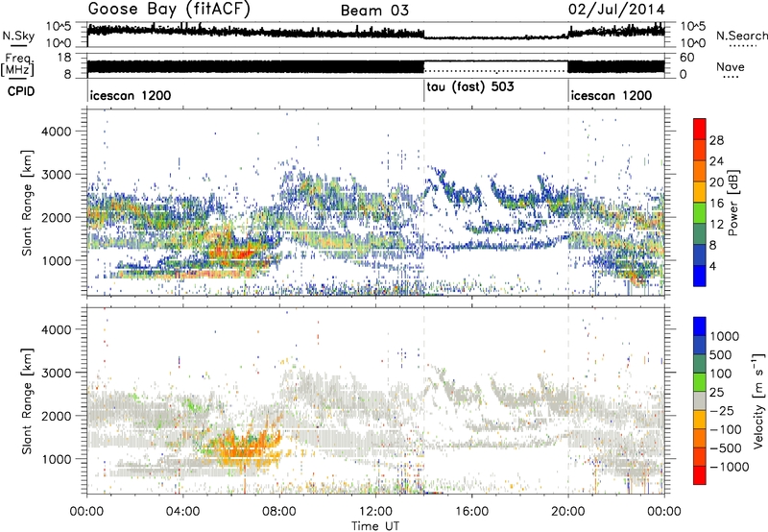Click the "08:00" time tick label
This screenshot has width=768, height=532.
coord(279,512)
